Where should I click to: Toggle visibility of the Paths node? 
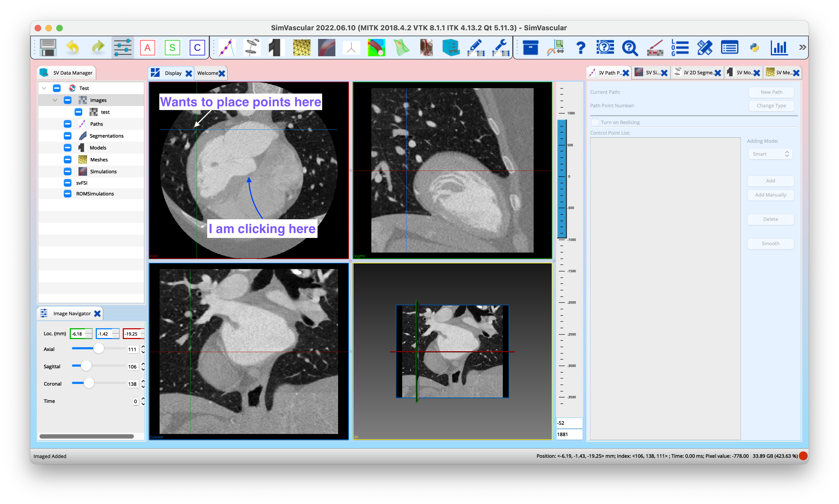[x=67, y=124]
